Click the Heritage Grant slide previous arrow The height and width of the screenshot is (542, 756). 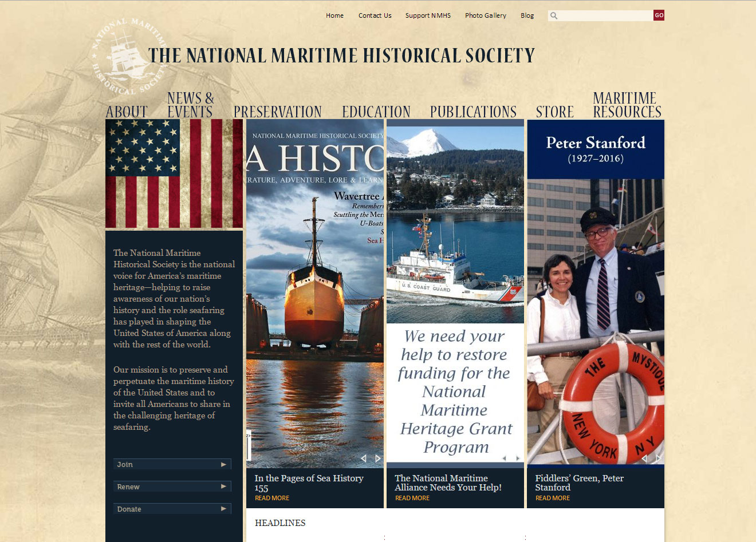504,458
